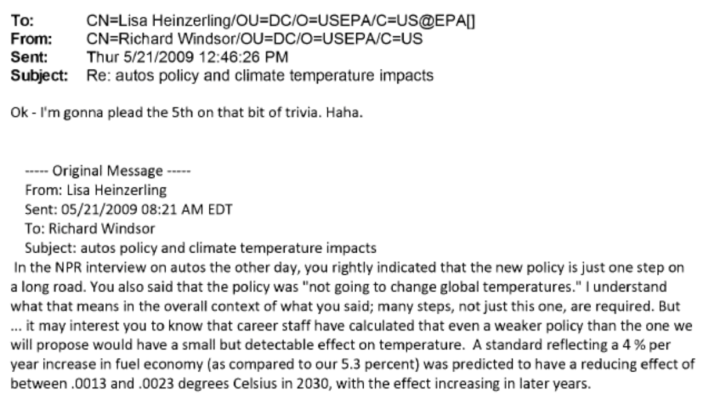
Task: Click the 'Subject:' header label
Action: pos(39,76)
